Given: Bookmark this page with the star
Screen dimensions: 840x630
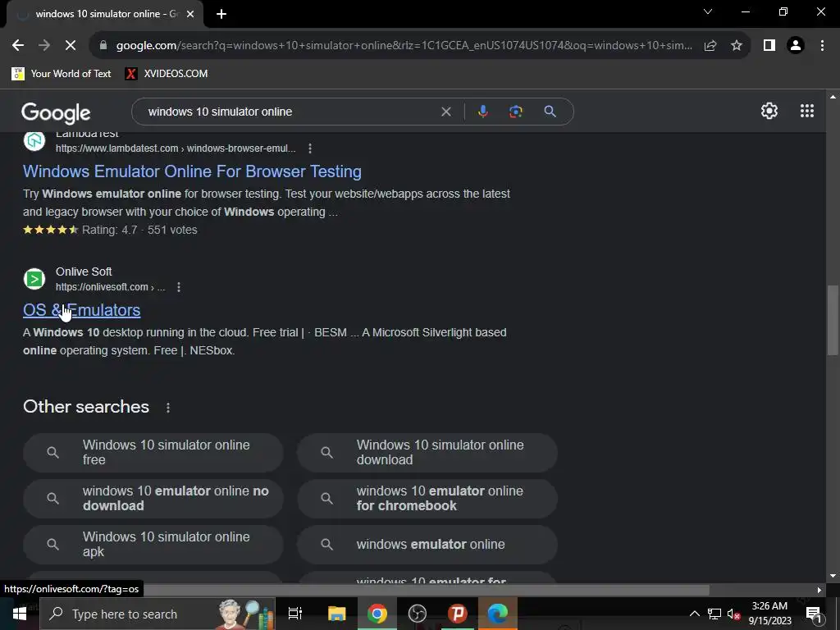Looking at the screenshot, I should 737,46.
